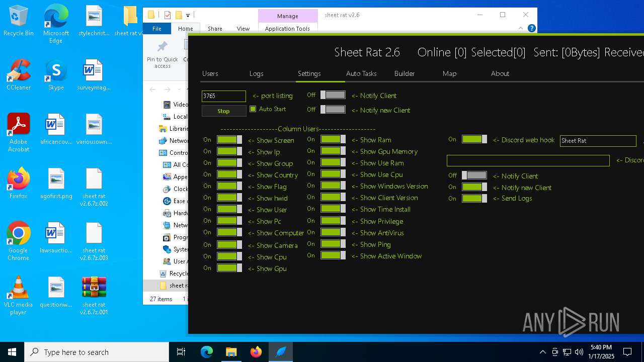Disable the Show Country column toggle
Image resolution: width=644 pixels, height=362 pixels.
229,174
